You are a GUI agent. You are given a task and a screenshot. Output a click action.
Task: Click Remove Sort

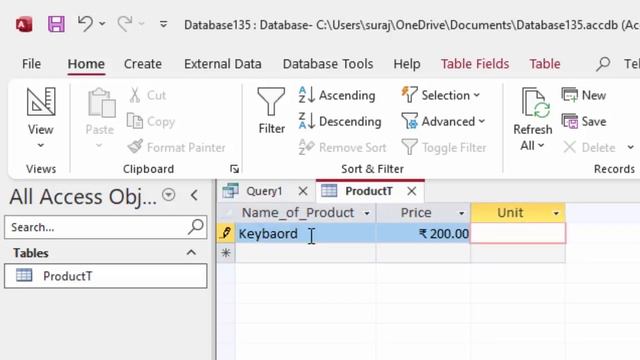[342, 147]
